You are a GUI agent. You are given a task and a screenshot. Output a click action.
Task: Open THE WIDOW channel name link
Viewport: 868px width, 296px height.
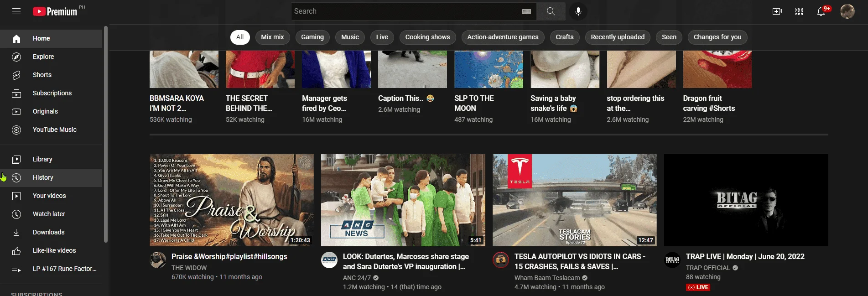[x=189, y=268]
